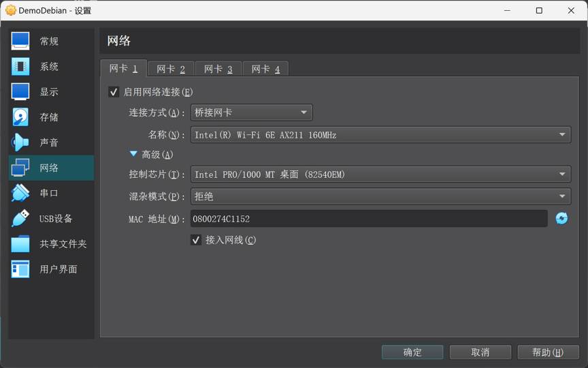The height and width of the screenshot is (368, 588).
Task: Open the 常规 (General) settings icon
Action: pyautogui.click(x=20, y=41)
